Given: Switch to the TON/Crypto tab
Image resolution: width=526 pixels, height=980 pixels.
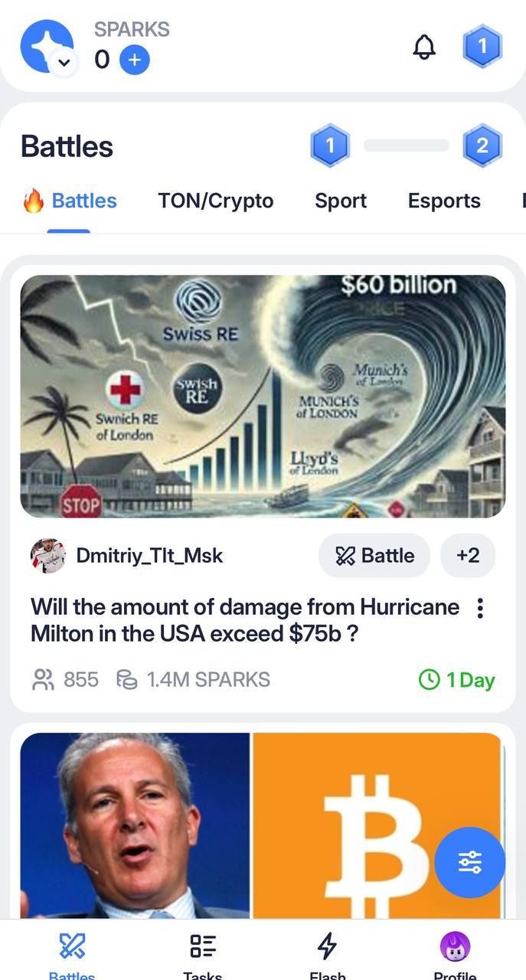Looking at the screenshot, I should pos(215,201).
